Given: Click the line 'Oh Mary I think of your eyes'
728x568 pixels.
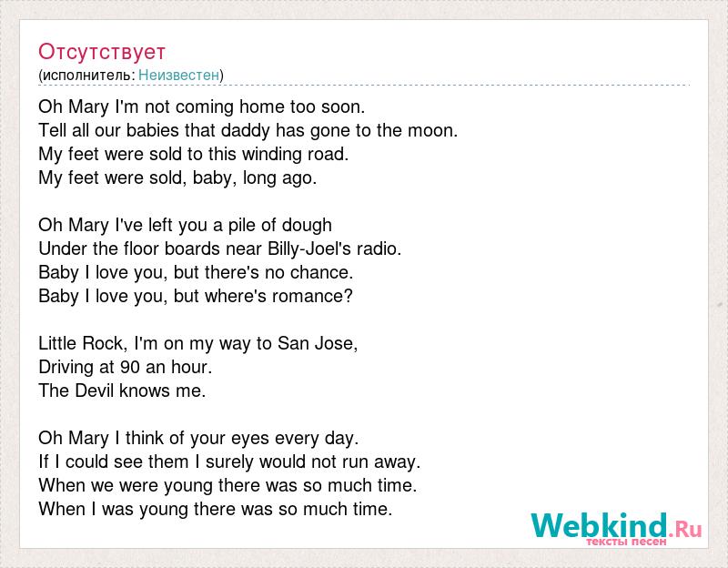Looking at the screenshot, I should tap(198, 439).
